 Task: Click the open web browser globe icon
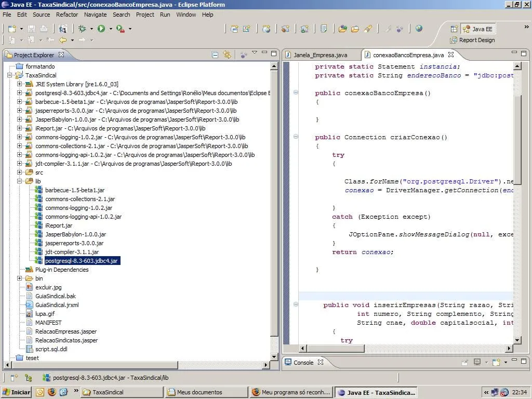click(419, 29)
